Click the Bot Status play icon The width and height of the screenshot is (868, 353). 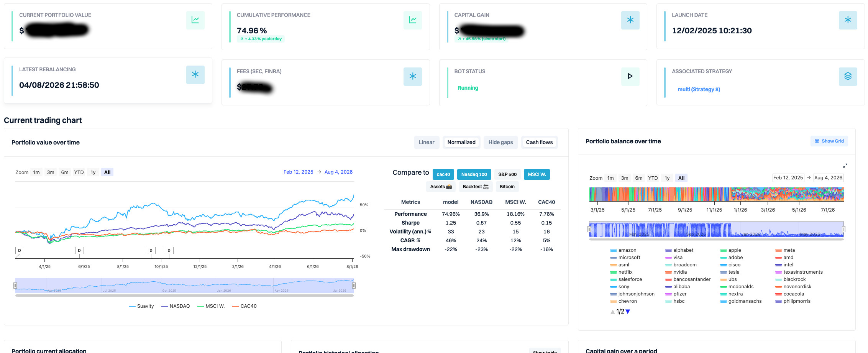point(630,76)
